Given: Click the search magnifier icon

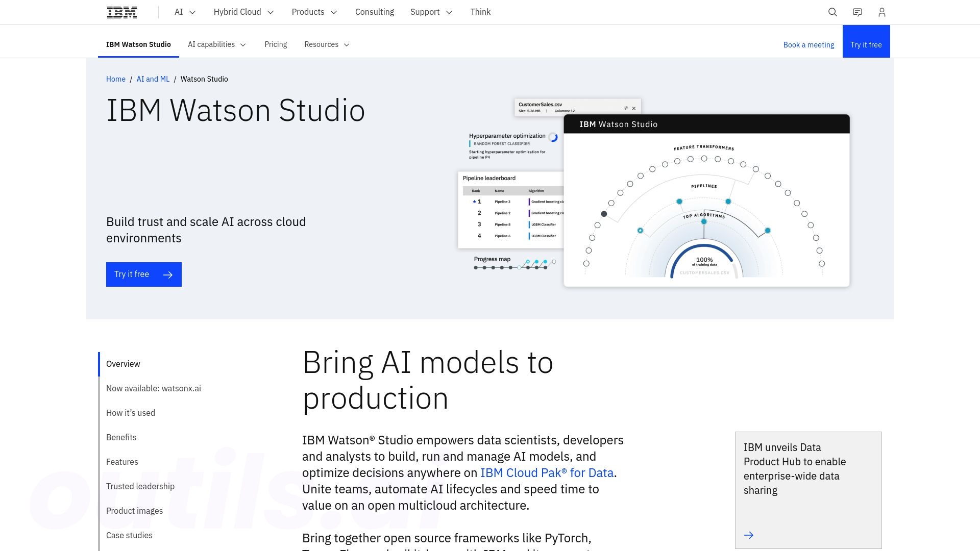Looking at the screenshot, I should 832,12.
